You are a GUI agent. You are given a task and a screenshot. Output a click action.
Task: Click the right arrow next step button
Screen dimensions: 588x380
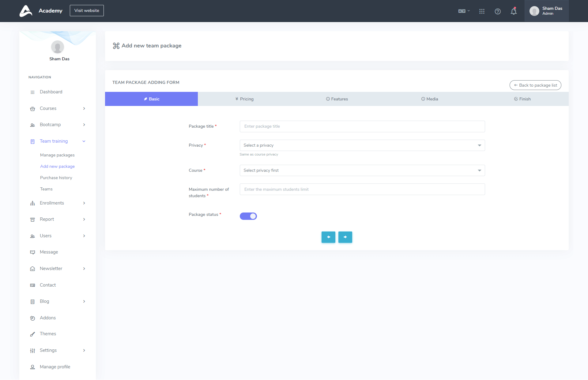point(345,237)
